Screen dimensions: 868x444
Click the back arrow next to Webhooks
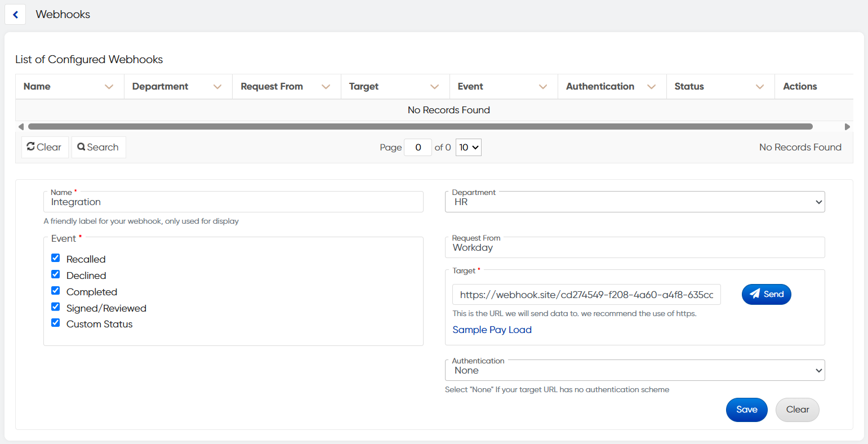tap(15, 15)
